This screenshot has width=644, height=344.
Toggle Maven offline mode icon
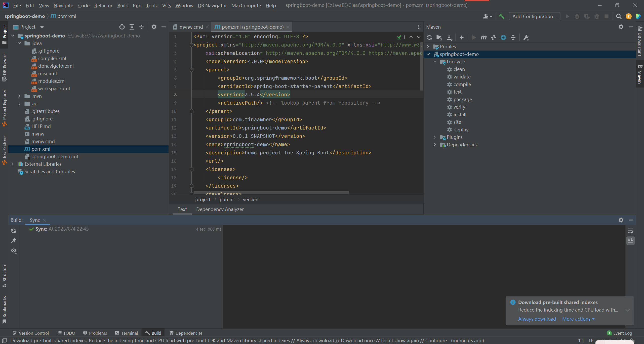pyautogui.click(x=503, y=37)
